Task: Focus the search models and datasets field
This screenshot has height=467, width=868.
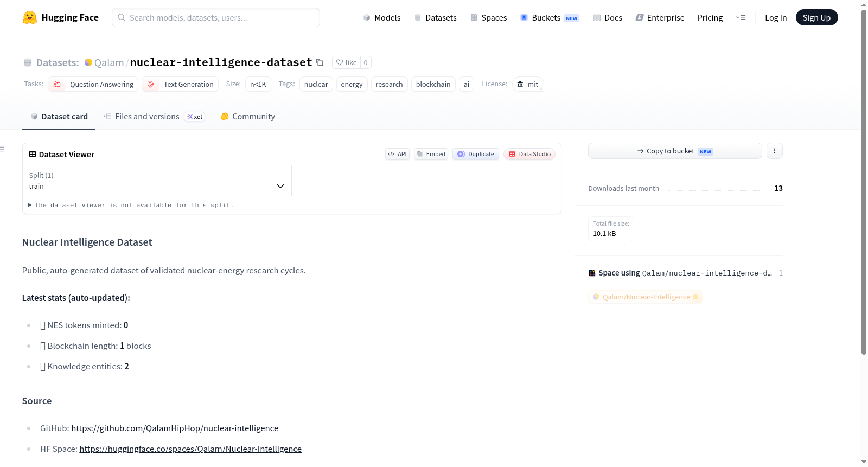Action: point(216,17)
